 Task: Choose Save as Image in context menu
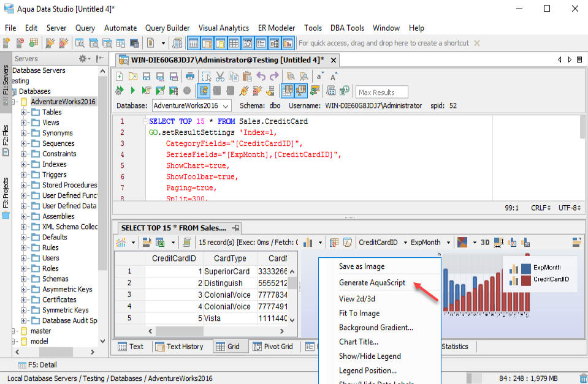coord(362,266)
